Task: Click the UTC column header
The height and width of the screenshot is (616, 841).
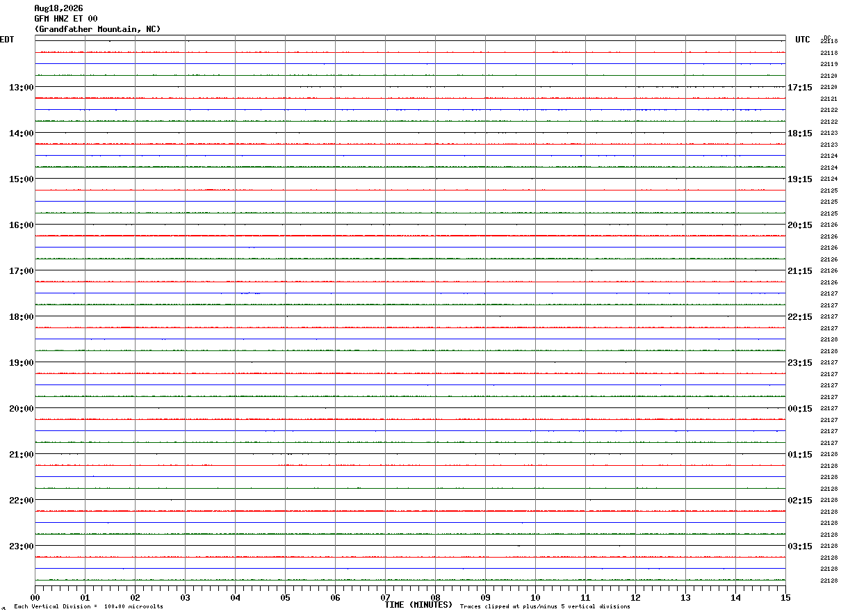Action: coord(803,40)
